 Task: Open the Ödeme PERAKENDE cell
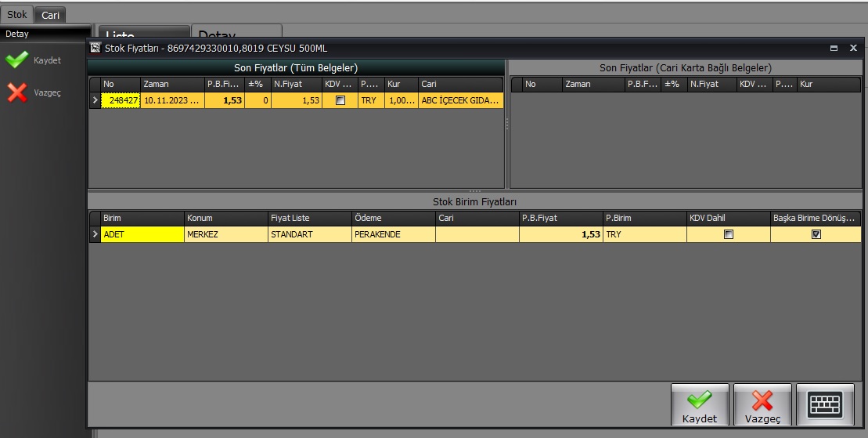click(393, 234)
